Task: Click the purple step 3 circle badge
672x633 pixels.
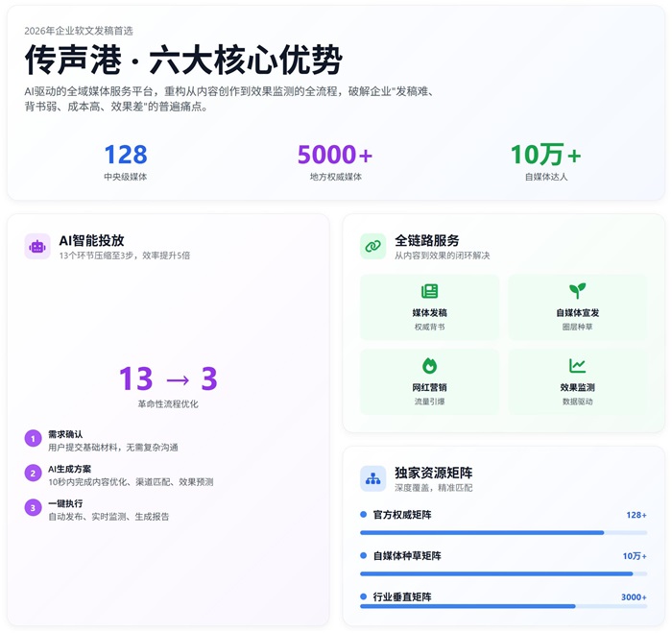Action: pos(33,508)
